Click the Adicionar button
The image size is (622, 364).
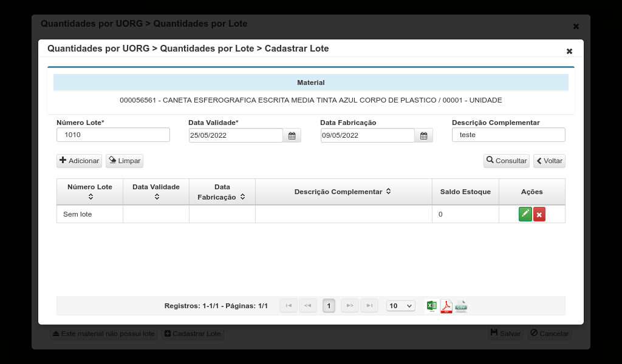pos(80,161)
